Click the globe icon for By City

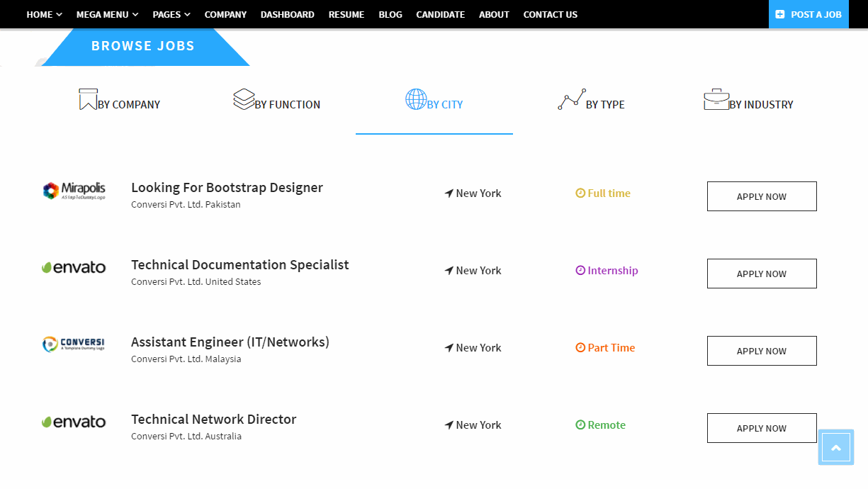click(x=416, y=99)
